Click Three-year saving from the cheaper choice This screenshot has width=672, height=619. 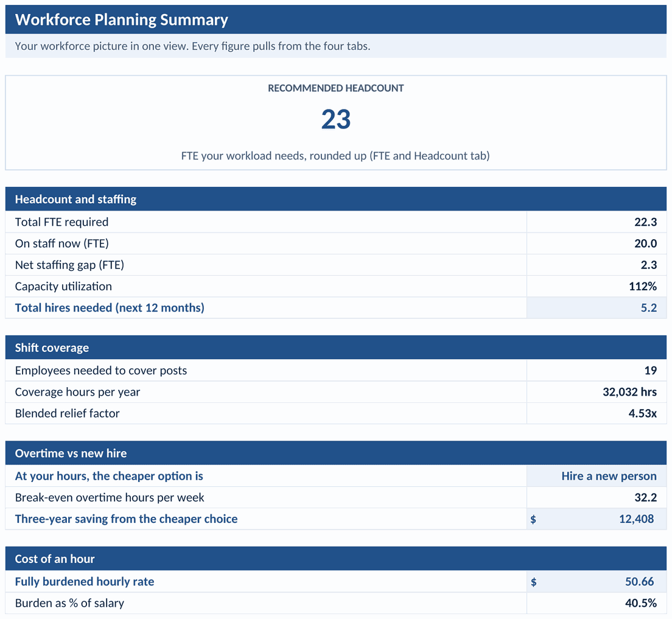tap(126, 519)
